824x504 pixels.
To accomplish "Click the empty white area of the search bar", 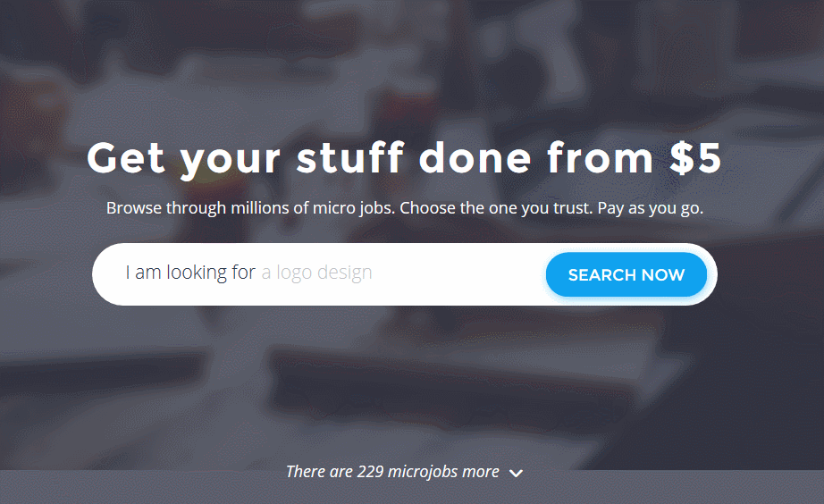I will coord(458,273).
